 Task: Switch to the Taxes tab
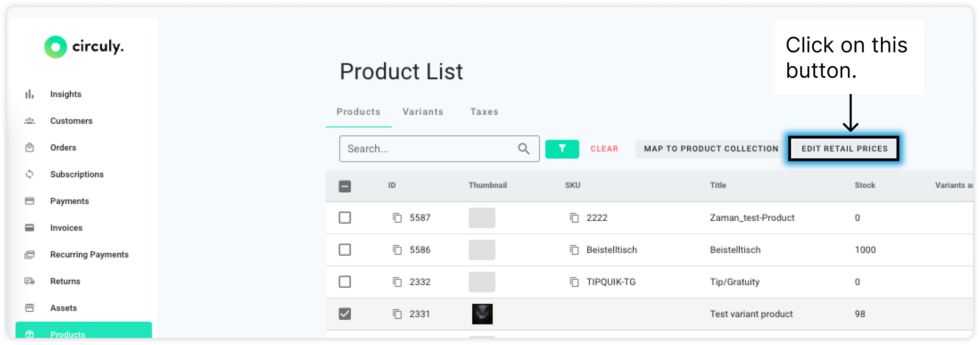pyautogui.click(x=484, y=112)
